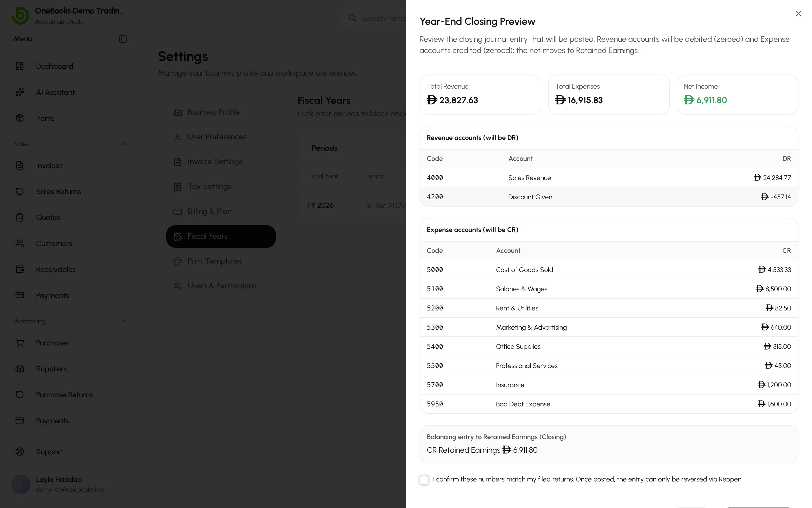The height and width of the screenshot is (508, 812).
Task: Tick the confirm numbers match checkbox
Action: coord(424,480)
